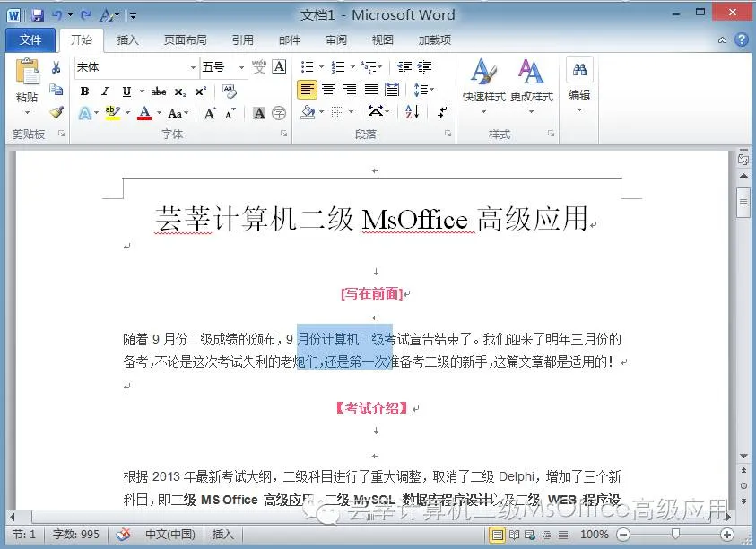The image size is (756, 549).
Task: Switch to Draft view
Action: 562,535
